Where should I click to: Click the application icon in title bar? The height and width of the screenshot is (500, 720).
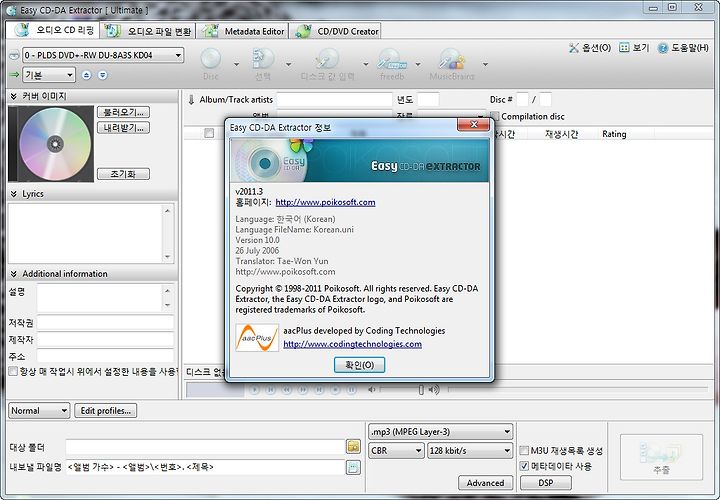pyautogui.click(x=11, y=10)
